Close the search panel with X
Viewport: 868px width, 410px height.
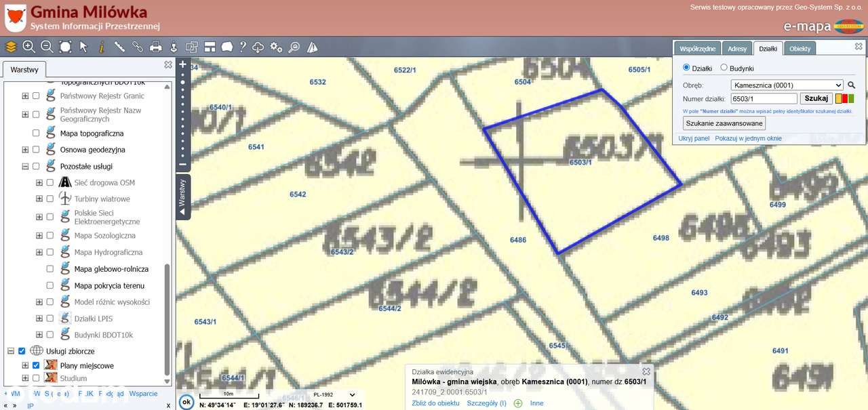pos(859,47)
